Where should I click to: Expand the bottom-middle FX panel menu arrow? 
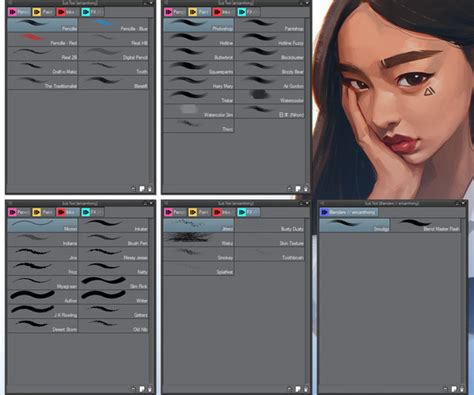(x=302, y=203)
